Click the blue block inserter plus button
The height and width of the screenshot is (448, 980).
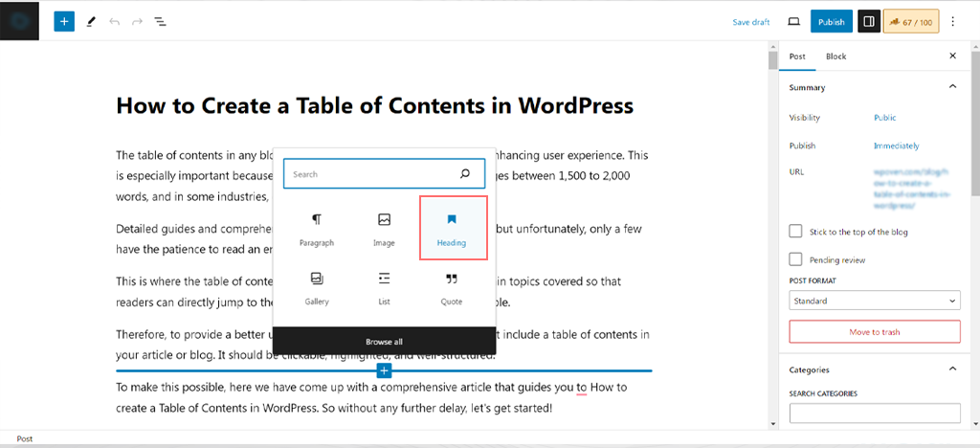pos(64,21)
